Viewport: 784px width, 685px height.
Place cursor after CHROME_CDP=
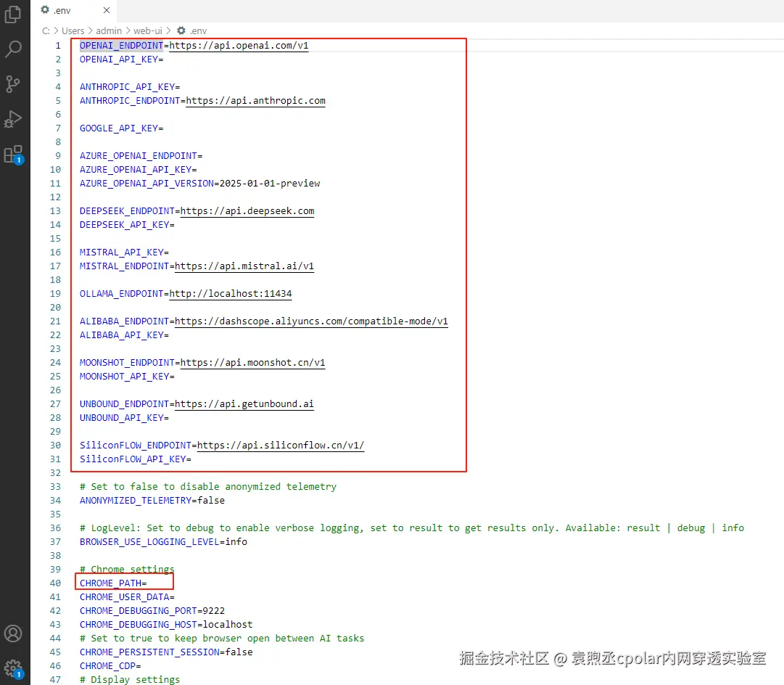(141, 666)
